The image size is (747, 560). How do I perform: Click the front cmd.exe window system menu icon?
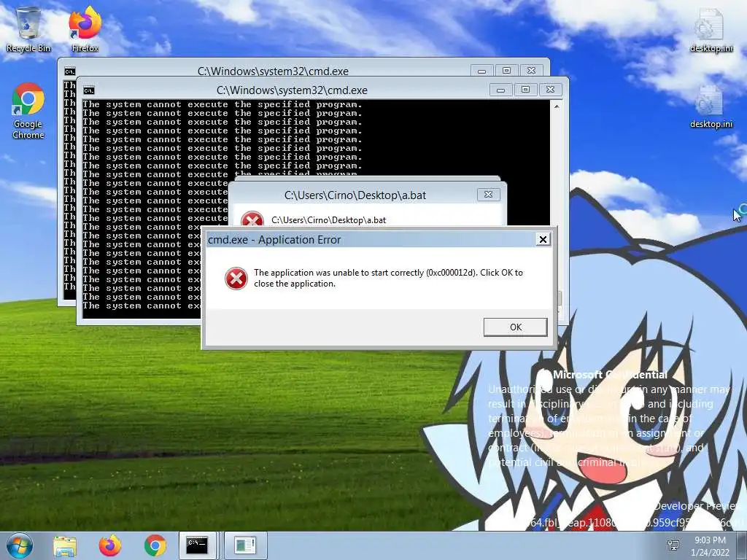(x=89, y=90)
